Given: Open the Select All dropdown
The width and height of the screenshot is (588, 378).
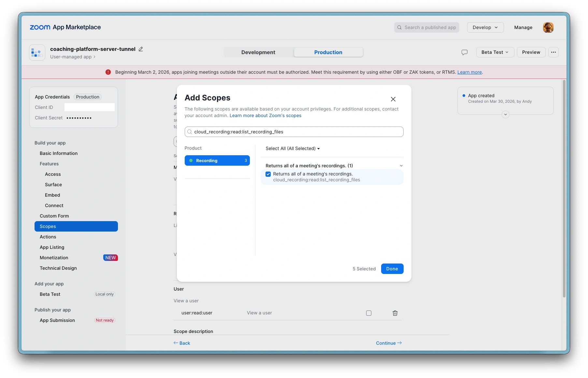Looking at the screenshot, I should pos(293,148).
